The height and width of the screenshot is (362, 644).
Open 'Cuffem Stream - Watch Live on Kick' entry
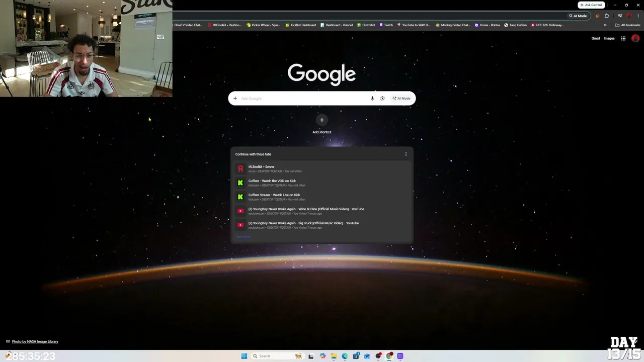coord(322,197)
